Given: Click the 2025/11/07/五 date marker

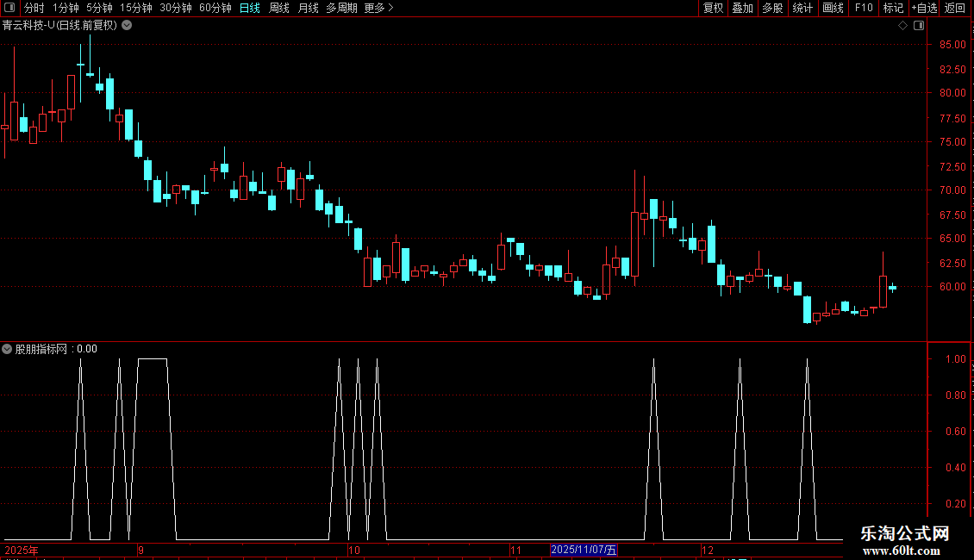Looking at the screenshot, I should 584,550.
